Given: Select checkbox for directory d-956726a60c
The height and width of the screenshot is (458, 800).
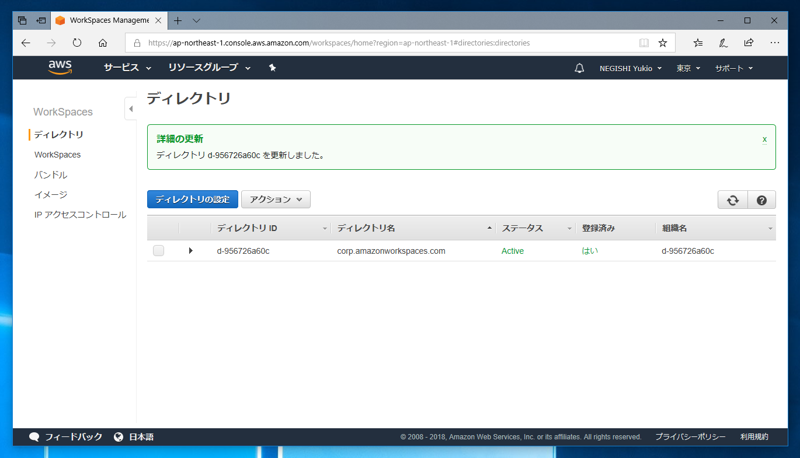Looking at the screenshot, I should coord(159,250).
